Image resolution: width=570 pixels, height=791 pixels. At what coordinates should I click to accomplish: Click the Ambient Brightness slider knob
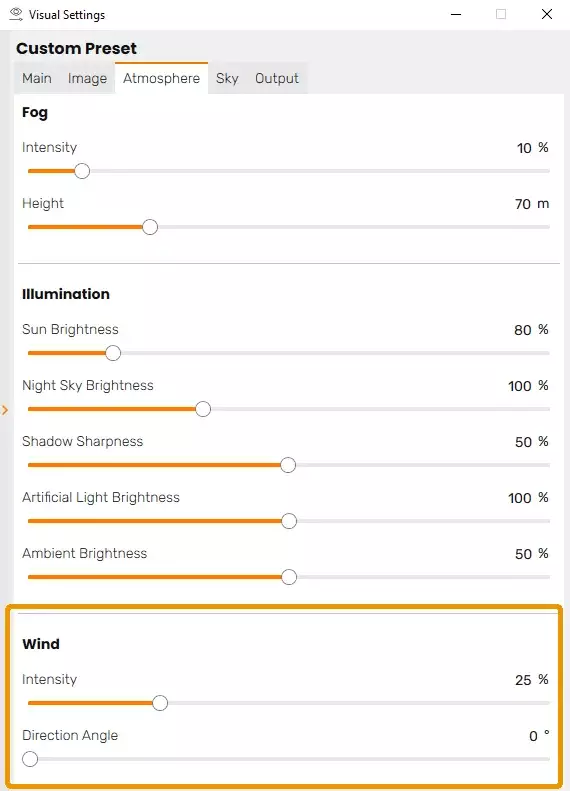coord(289,577)
